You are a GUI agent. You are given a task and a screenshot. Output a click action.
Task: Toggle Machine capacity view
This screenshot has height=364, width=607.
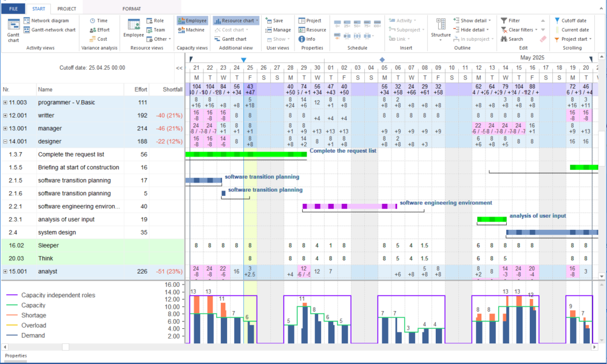192,30
